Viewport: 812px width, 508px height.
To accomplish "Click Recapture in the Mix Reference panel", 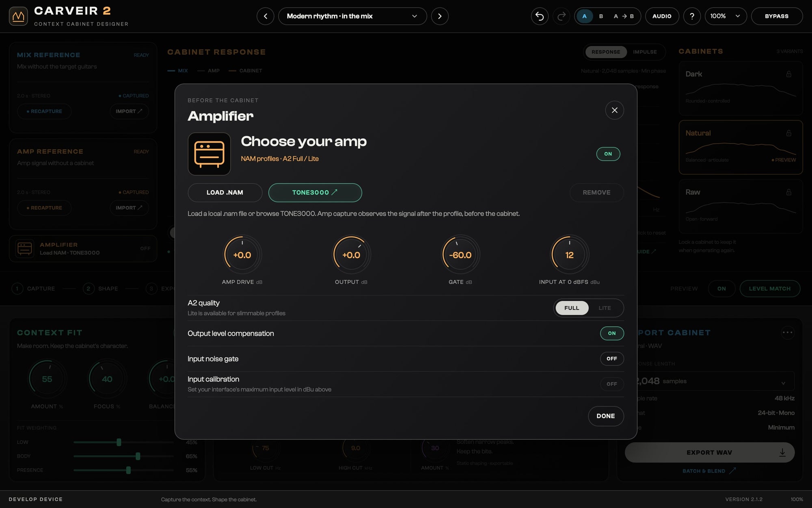I will (x=44, y=111).
